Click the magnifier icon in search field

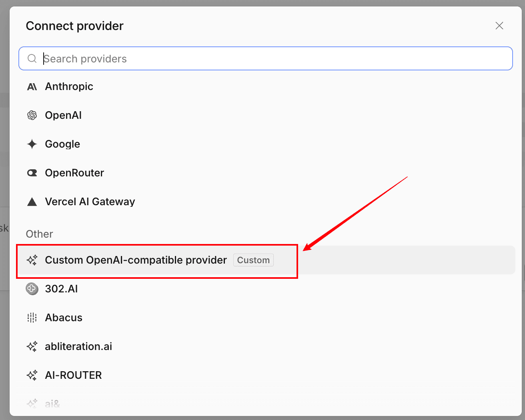pos(32,58)
